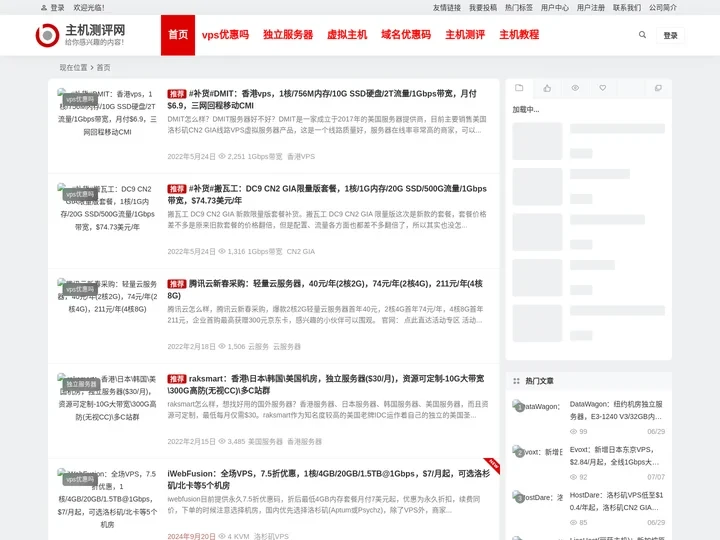Open HostDare 洛杉矶VPS hot article
The image size is (720, 540).
pyautogui.click(x=616, y=501)
